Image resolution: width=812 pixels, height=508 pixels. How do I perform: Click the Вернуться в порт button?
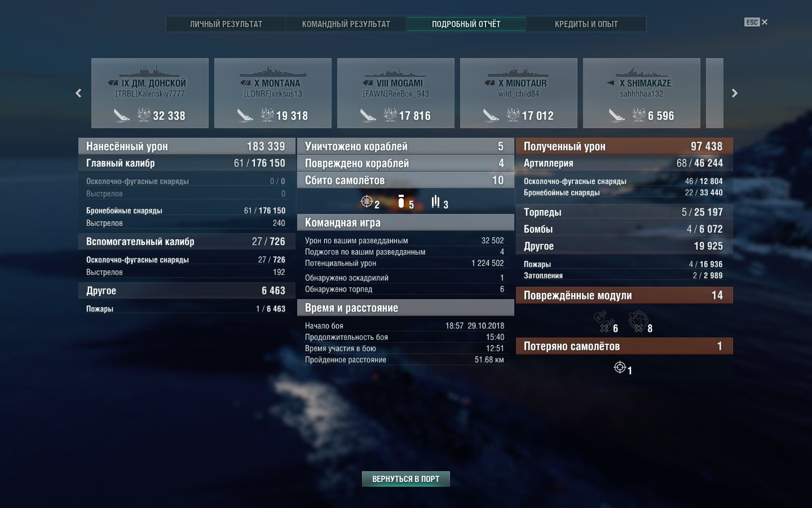pyautogui.click(x=406, y=479)
